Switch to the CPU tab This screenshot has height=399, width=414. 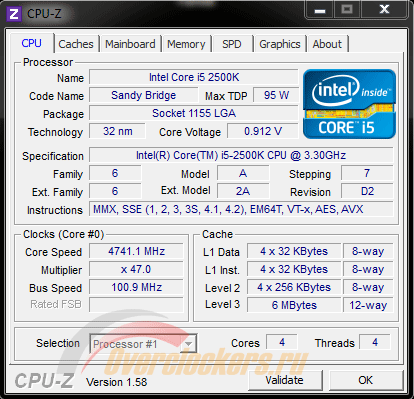click(32, 43)
